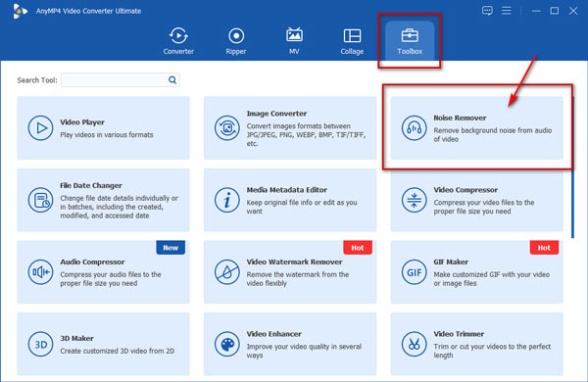588x382 pixels.
Task: Click the Media Metadata Editor info icon
Action: pyautogui.click(x=227, y=200)
